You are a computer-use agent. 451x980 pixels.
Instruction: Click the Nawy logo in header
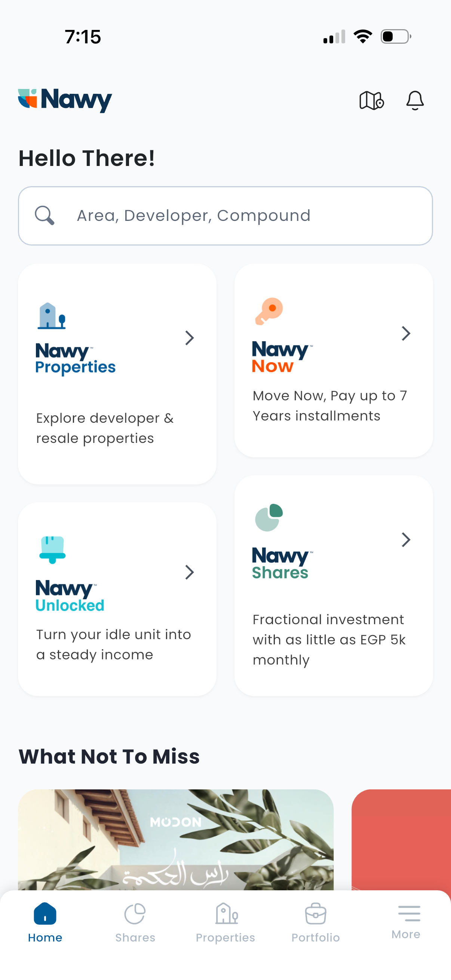pos(65,100)
